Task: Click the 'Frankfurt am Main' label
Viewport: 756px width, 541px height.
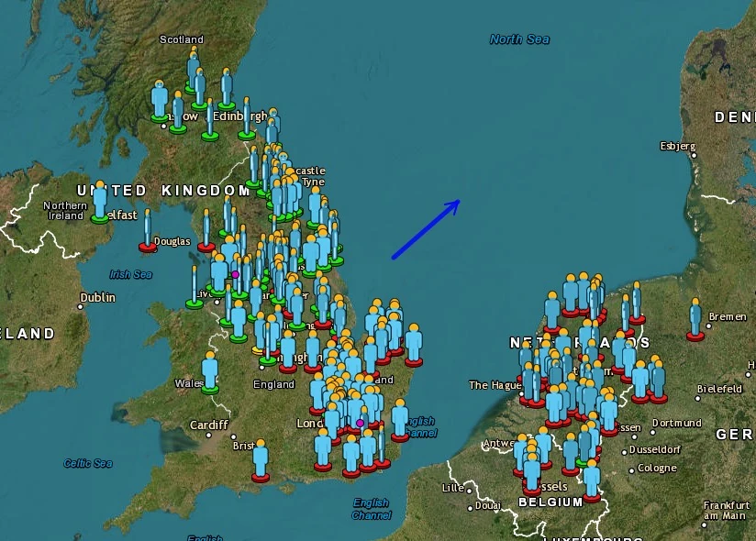Action: click(x=727, y=510)
